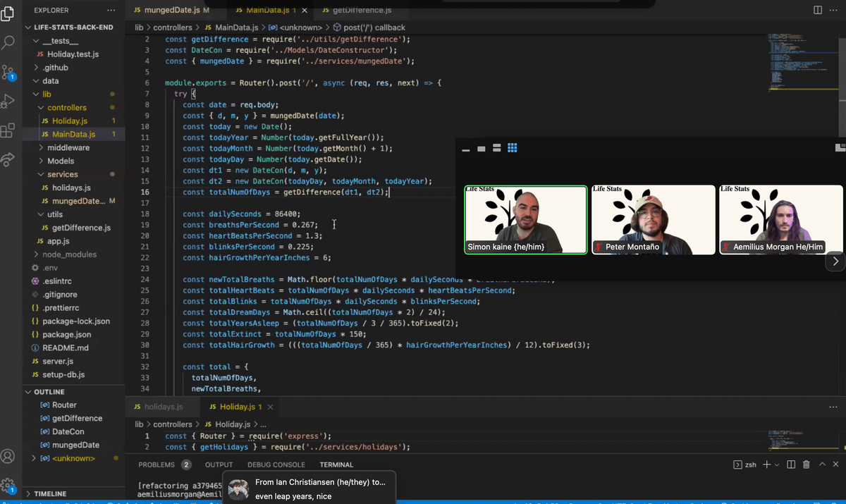Open the Search view in activity bar
The width and height of the screenshot is (846, 504).
click(x=8, y=42)
